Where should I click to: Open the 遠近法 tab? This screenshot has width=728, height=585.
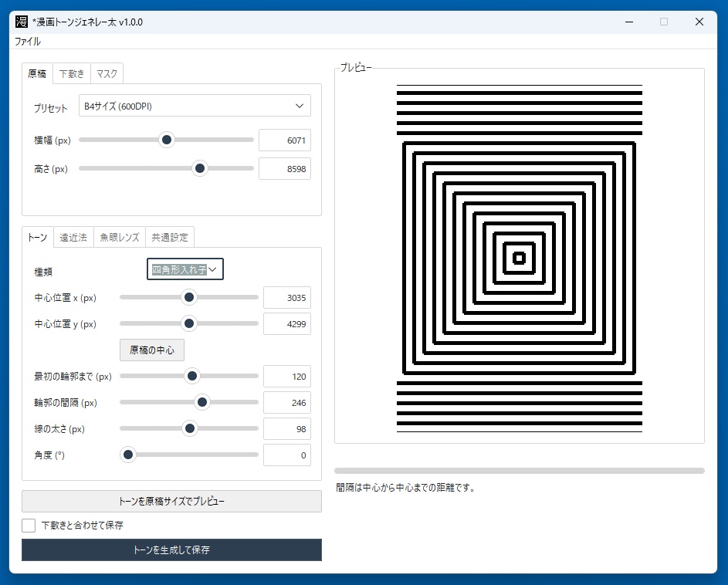tap(73, 237)
